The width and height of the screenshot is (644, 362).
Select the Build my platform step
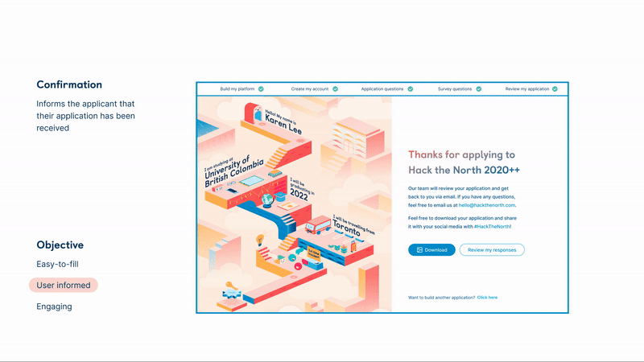pyautogui.click(x=237, y=88)
